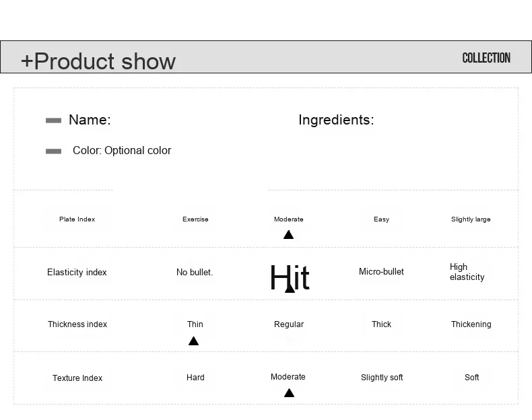Click the Ingredients: label

pos(336,120)
